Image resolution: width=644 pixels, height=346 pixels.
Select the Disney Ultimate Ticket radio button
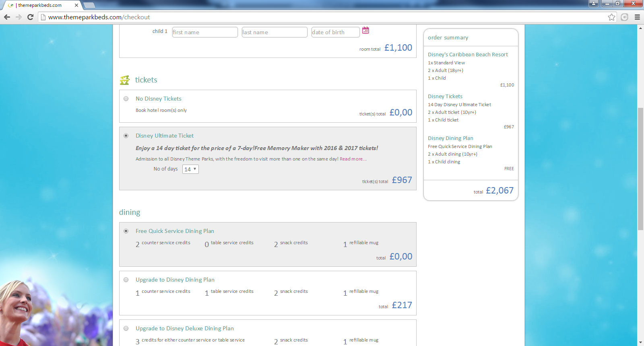[126, 136]
